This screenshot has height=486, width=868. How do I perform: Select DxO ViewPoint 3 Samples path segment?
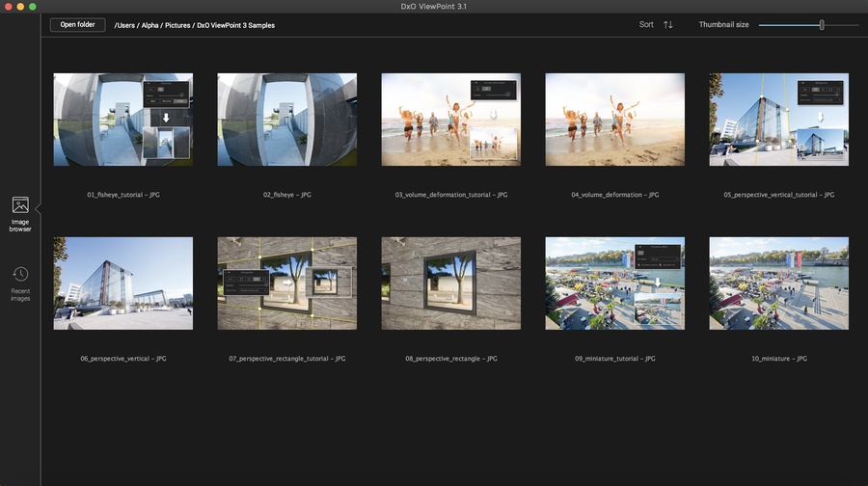pos(236,25)
